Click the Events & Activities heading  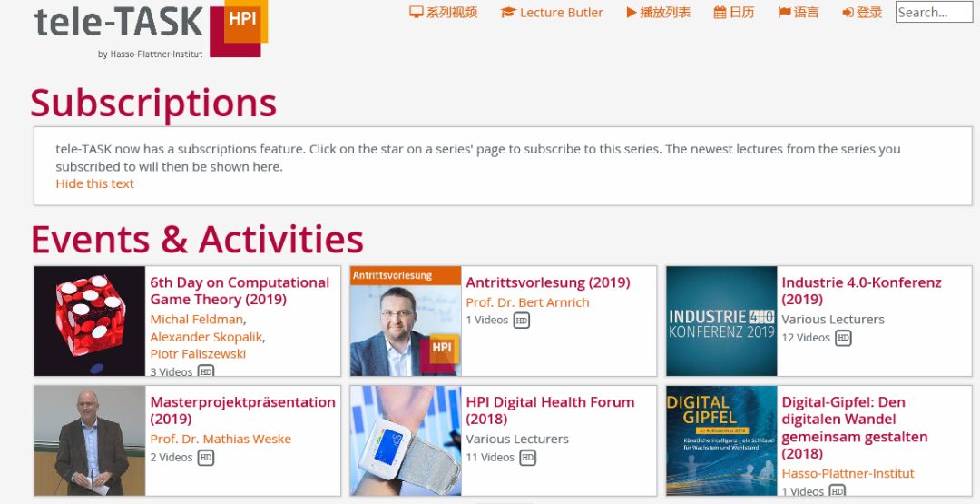pos(198,239)
